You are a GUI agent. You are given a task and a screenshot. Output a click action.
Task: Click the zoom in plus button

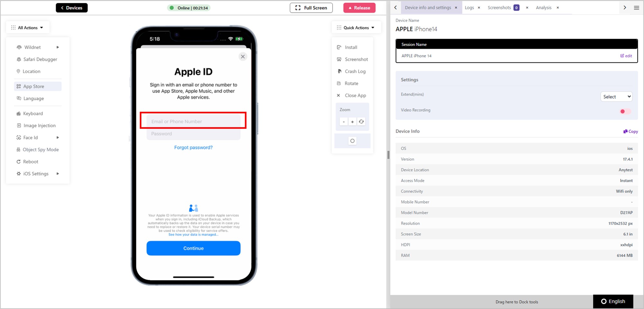coord(352,122)
